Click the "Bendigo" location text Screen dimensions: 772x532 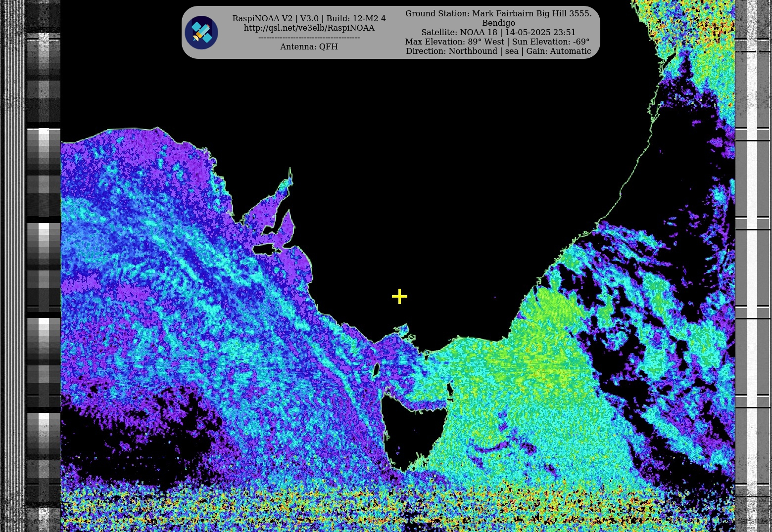pos(498,23)
